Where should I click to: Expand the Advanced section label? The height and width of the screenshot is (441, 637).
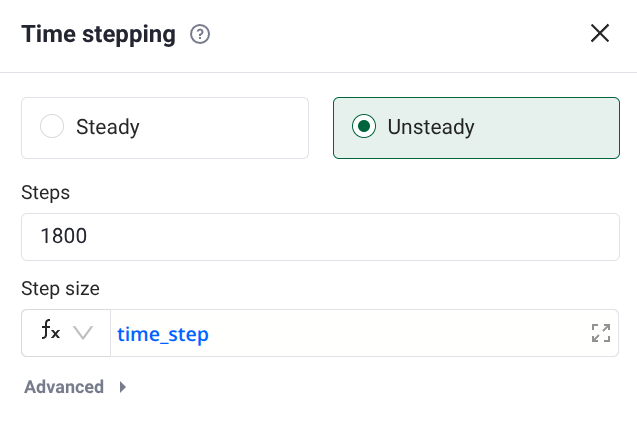pyautogui.click(x=64, y=387)
